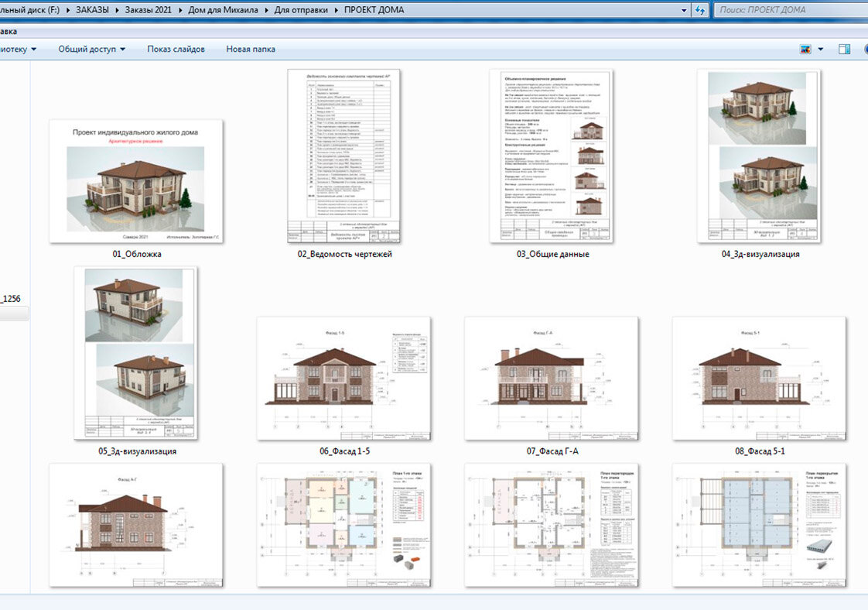The image size is (868, 610).
Task: Open the address bar history dropdown
Action: pos(684,10)
